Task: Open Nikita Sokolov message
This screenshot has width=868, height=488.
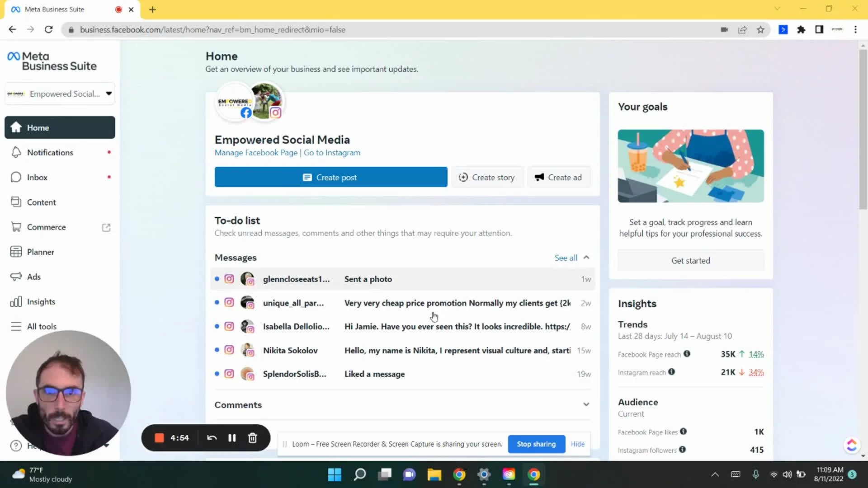Action: point(402,350)
